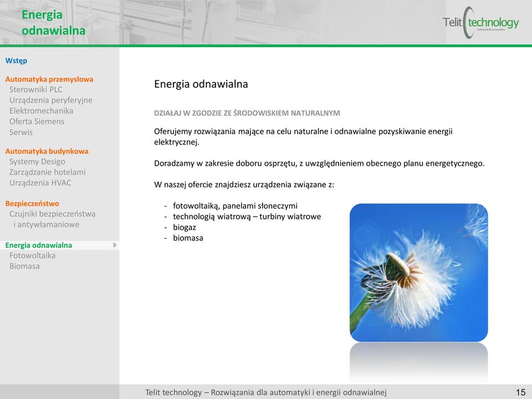The image size is (532, 399).
Task: Go to Serwis page
Action: point(21,132)
